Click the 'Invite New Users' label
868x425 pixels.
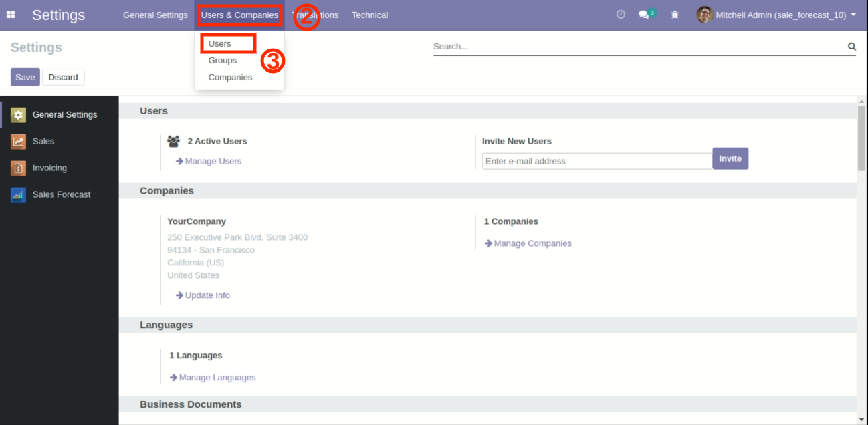[517, 141]
